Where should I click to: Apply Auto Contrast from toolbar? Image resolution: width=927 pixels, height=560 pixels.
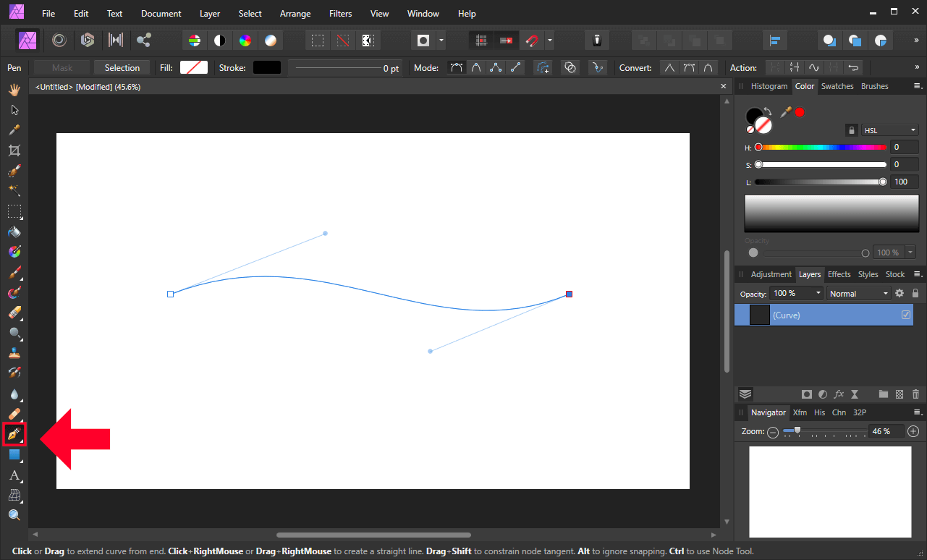(219, 41)
